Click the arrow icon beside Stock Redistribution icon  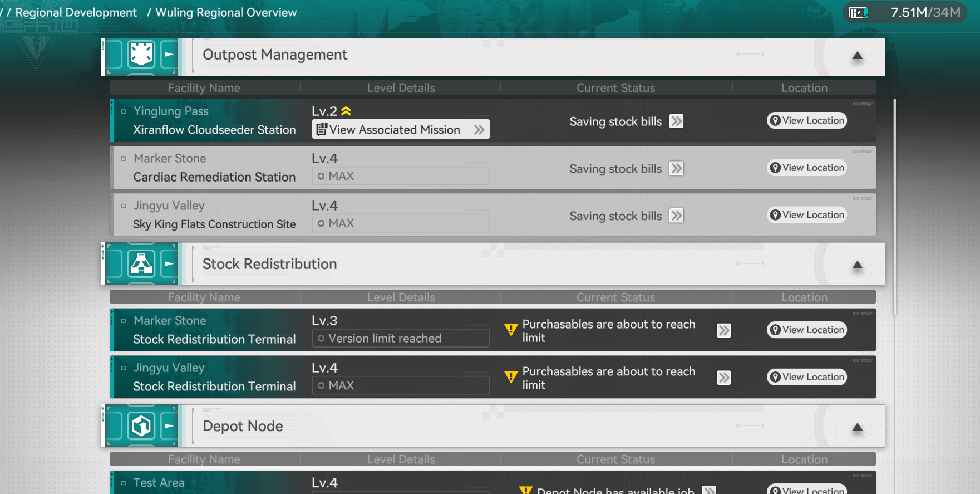[x=169, y=264]
